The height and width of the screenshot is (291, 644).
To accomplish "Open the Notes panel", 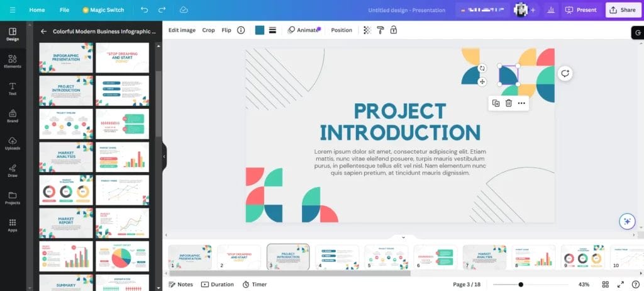I will coord(180,285).
